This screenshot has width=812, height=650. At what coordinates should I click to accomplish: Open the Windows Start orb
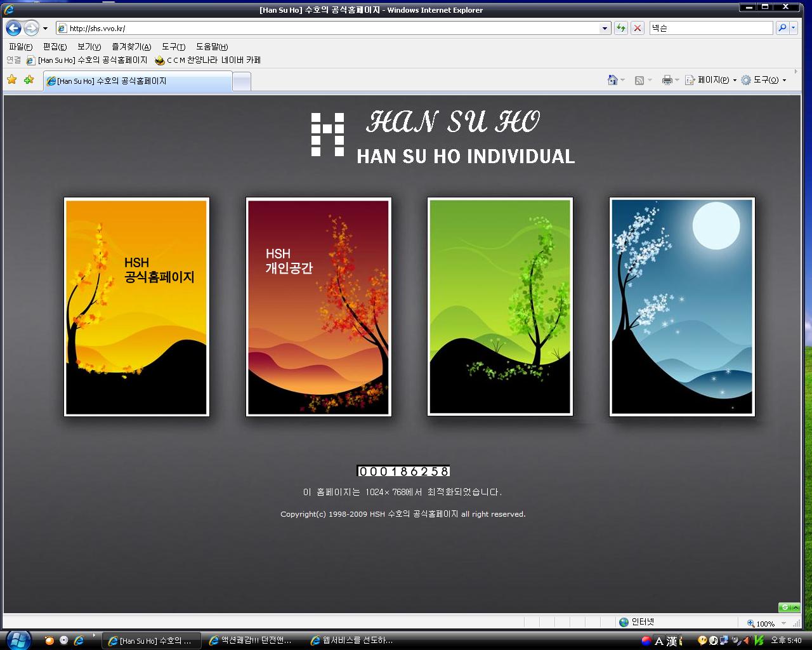pyautogui.click(x=18, y=639)
